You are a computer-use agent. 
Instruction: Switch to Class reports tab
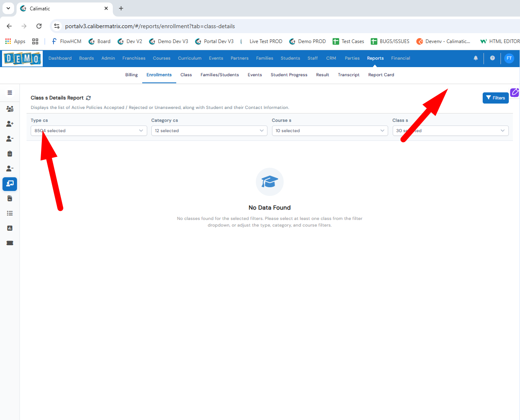point(186,75)
